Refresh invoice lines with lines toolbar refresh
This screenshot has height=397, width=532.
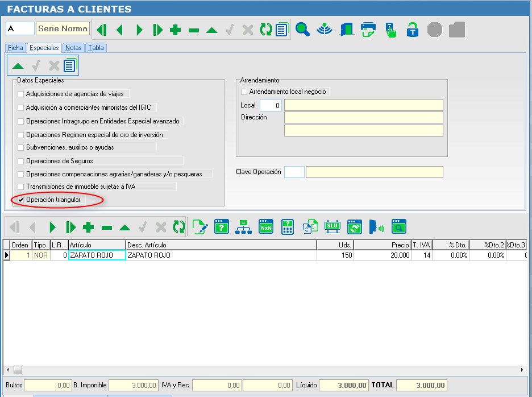179,227
